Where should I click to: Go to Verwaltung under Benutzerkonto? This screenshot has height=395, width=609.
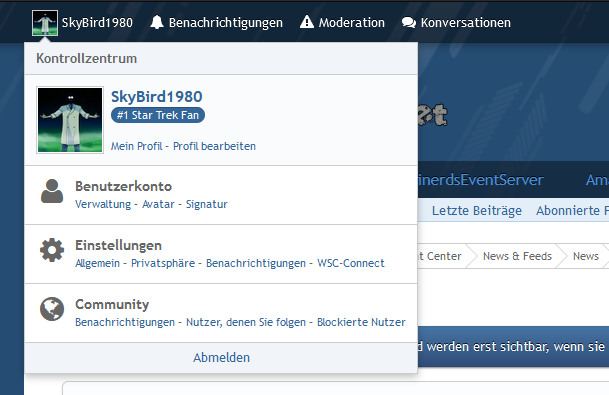point(103,204)
